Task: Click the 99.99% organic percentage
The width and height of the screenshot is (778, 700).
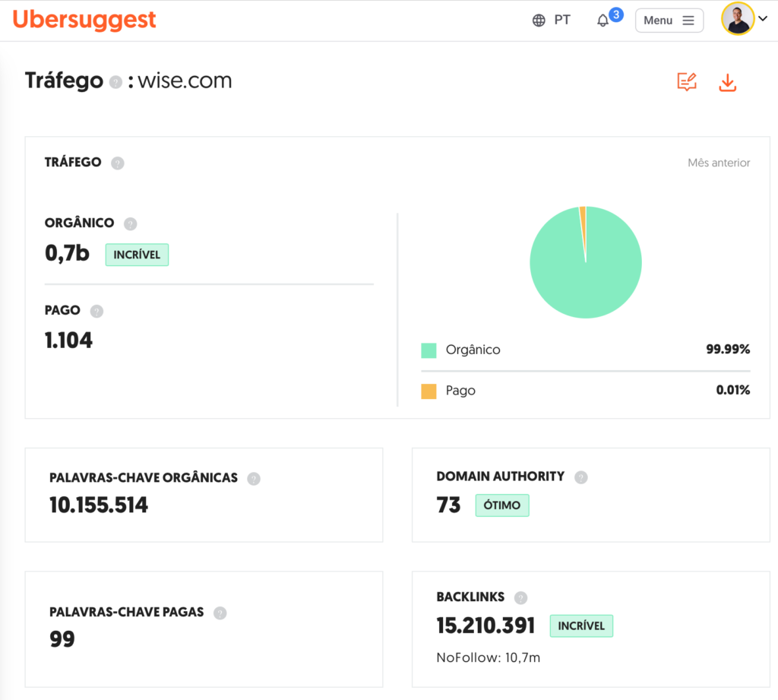Action: tap(728, 350)
